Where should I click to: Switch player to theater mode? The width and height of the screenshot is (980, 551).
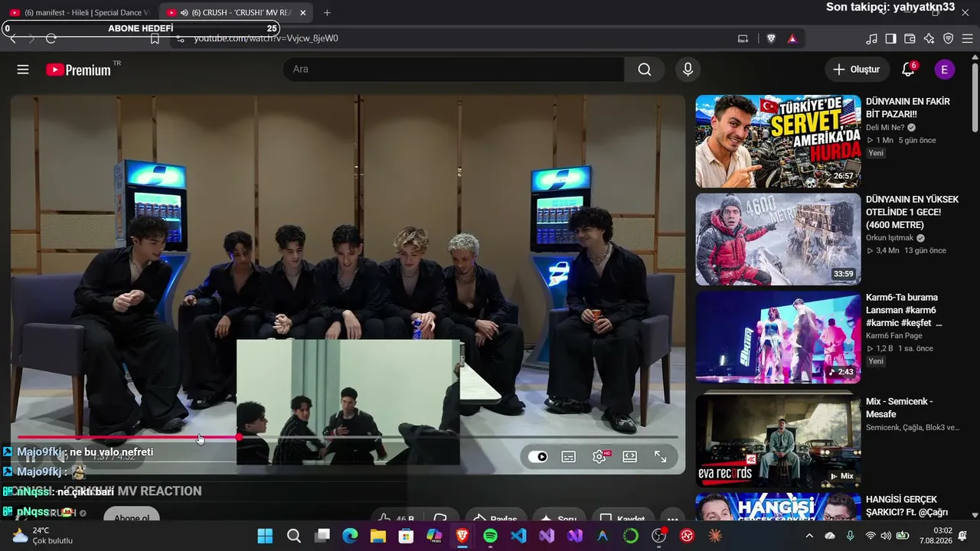click(x=630, y=457)
